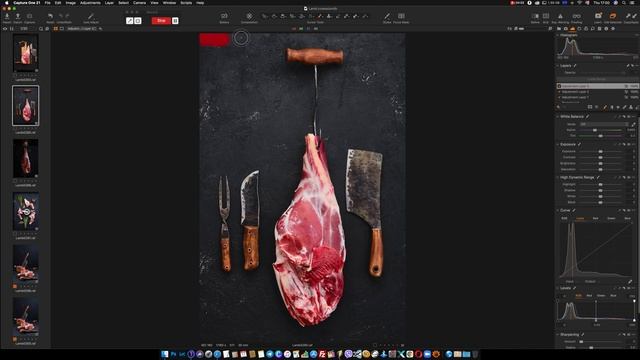The height and width of the screenshot is (360, 640).
Task: Open the Layer menu
Action: tap(109, 3)
